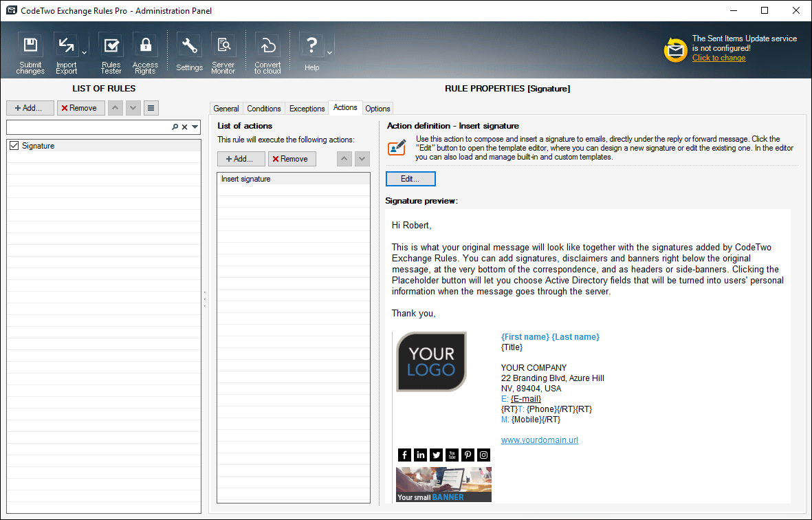Switch to the Options tab

point(377,108)
